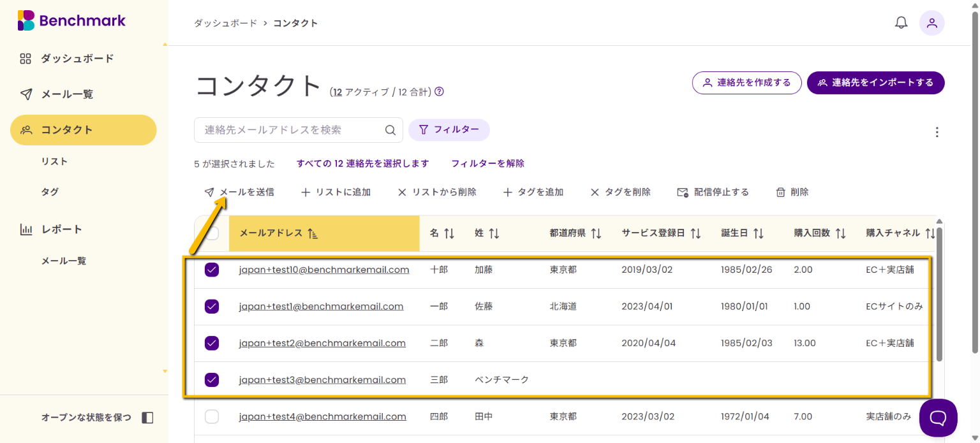This screenshot has width=980, height=443.
Task: Open japan+test3@benchmarkemail.com contact
Action: (322, 380)
